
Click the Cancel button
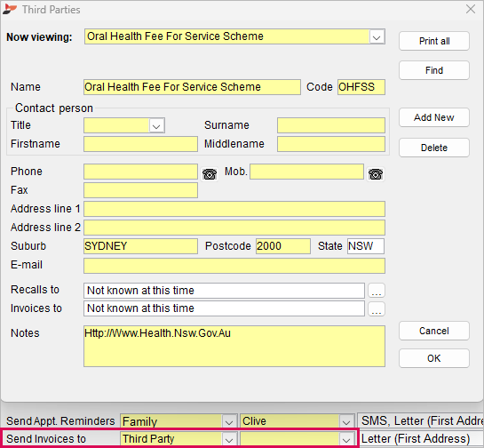coord(434,331)
